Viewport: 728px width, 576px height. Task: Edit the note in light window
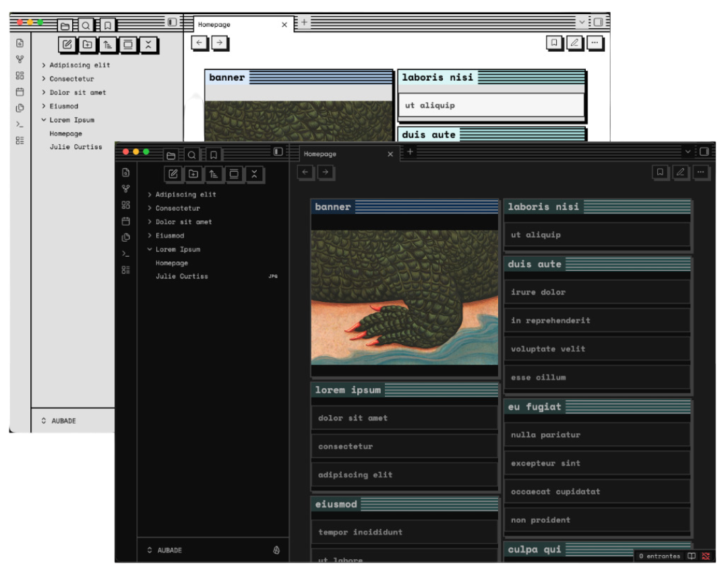click(574, 43)
